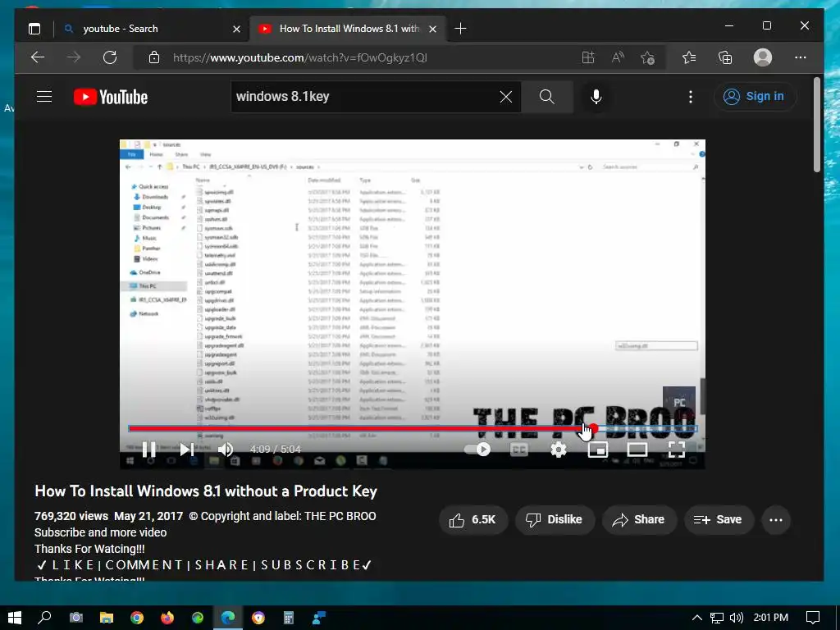Save the video to a playlist
This screenshot has height=630, width=840.
click(719, 519)
